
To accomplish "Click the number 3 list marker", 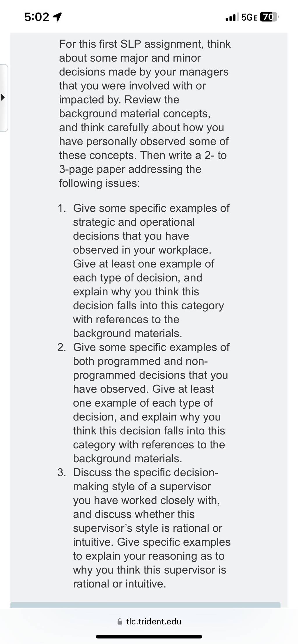I will pyautogui.click(x=62, y=472).
